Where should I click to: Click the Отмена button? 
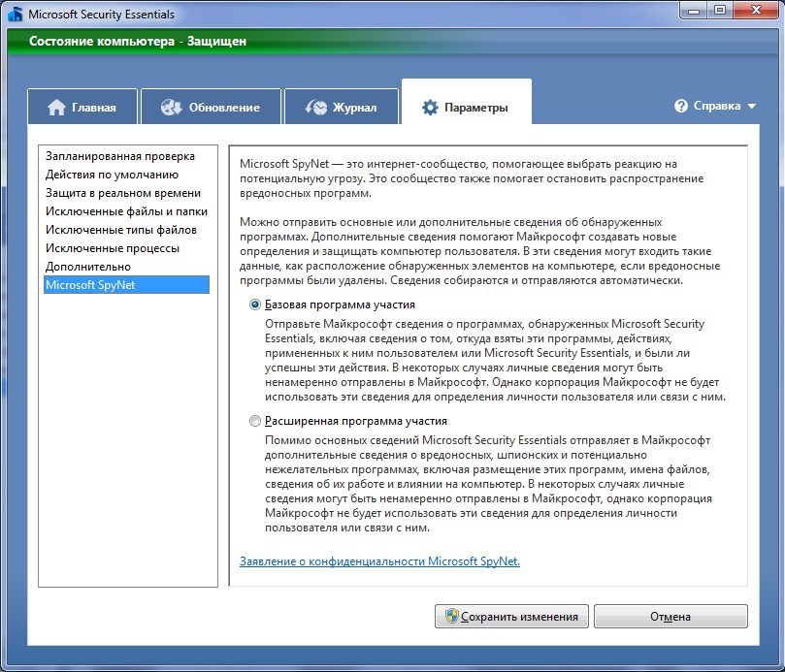671,616
